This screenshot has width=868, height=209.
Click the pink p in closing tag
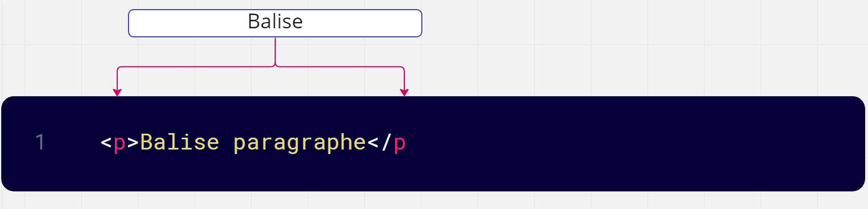tap(400, 144)
